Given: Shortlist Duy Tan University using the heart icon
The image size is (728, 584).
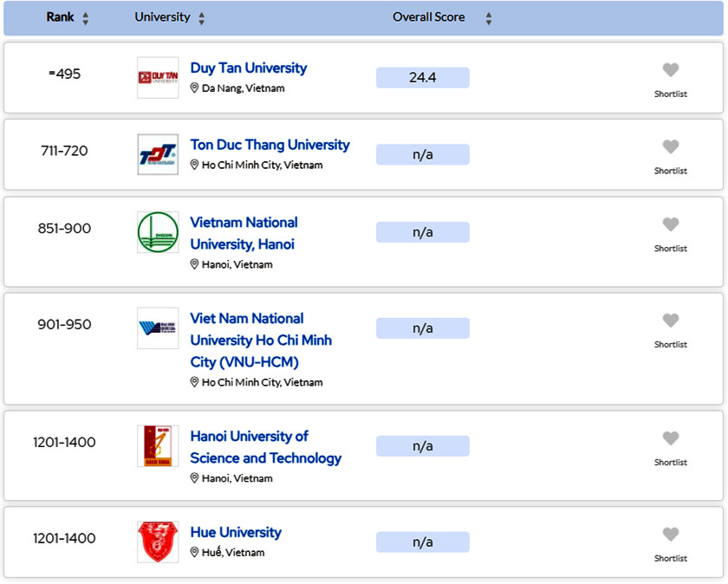Looking at the screenshot, I should click(x=671, y=71).
